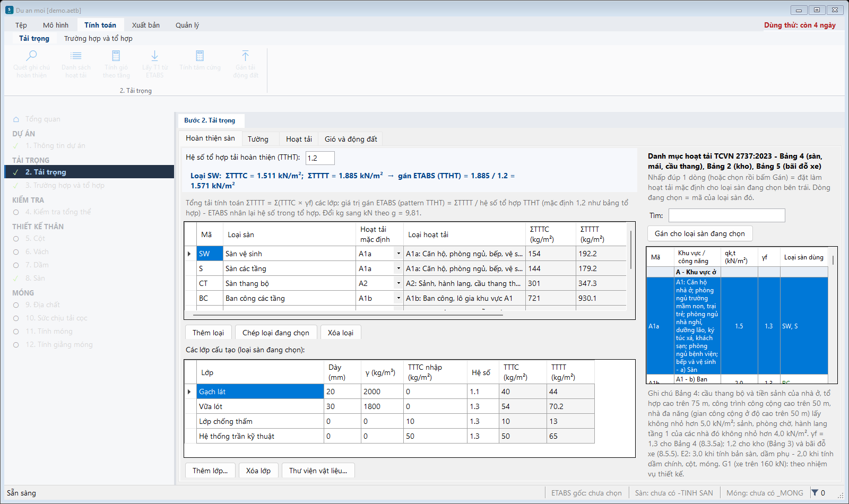This screenshot has height=504, width=849.
Task: Click the Tổng quan home icon
Action: (16, 119)
